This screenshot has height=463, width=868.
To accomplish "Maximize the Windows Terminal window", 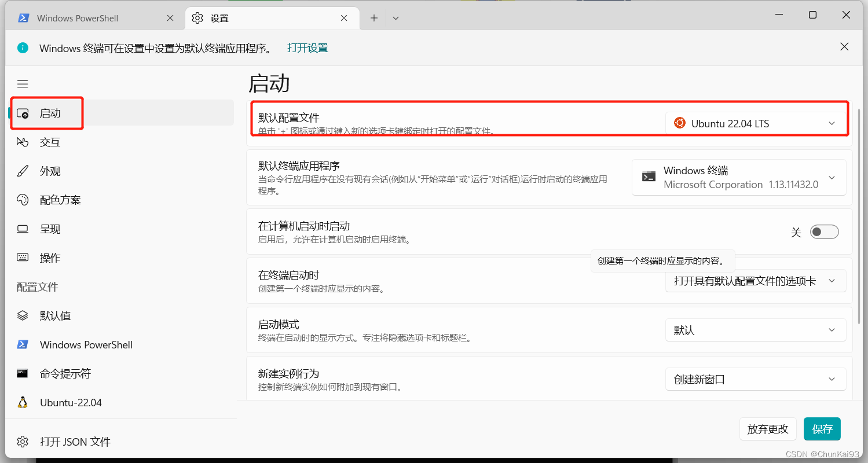I will tap(812, 15).
